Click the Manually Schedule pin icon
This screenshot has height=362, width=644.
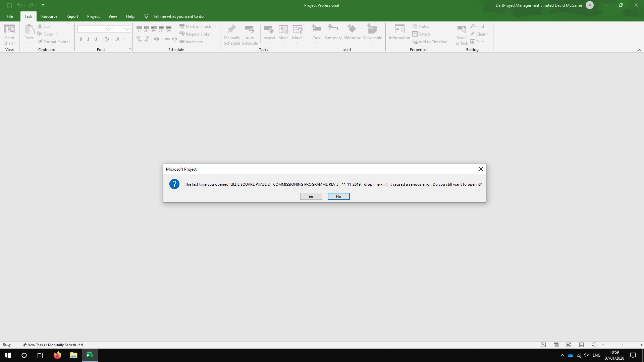[232, 29]
